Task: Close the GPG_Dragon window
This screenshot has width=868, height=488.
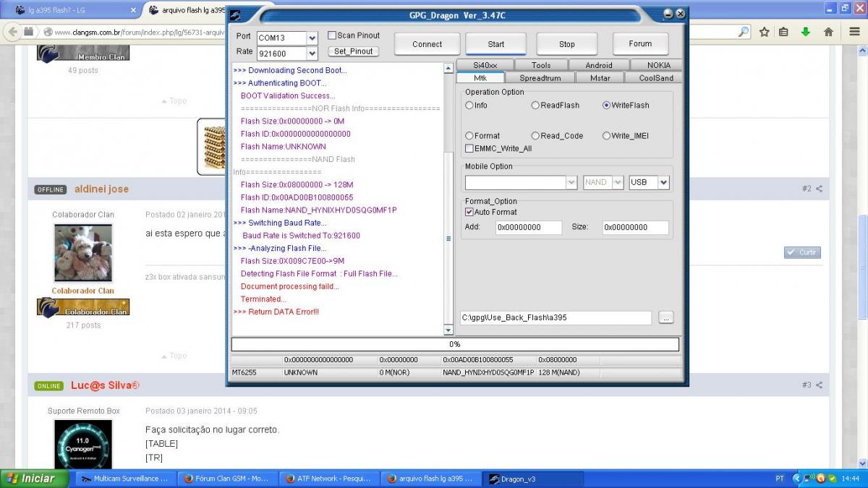Action: [x=680, y=14]
